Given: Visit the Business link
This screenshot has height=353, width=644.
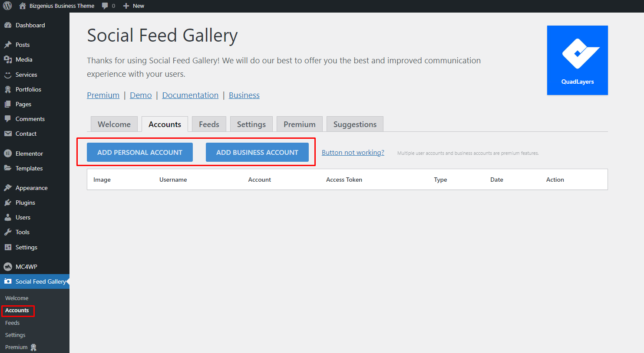Looking at the screenshot, I should tap(244, 95).
